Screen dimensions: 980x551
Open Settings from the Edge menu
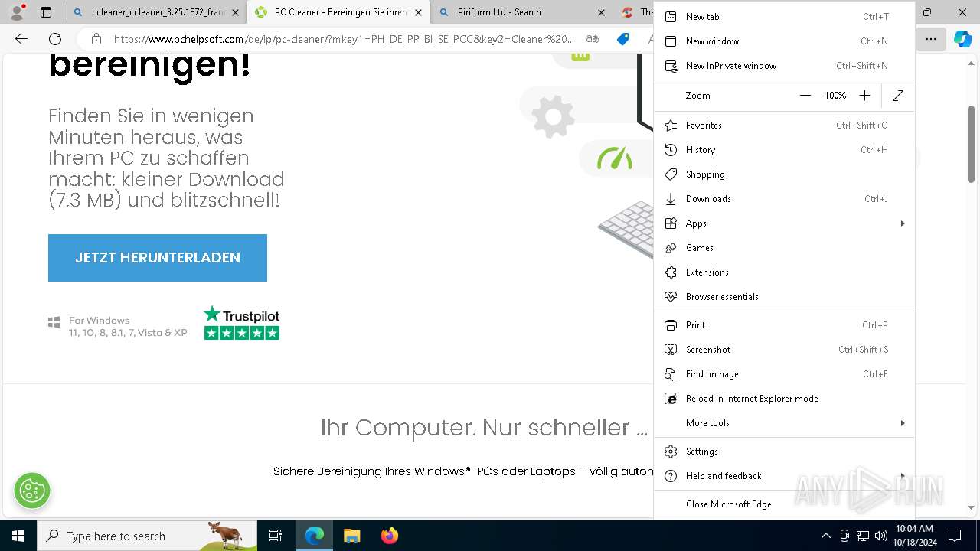[784, 452]
